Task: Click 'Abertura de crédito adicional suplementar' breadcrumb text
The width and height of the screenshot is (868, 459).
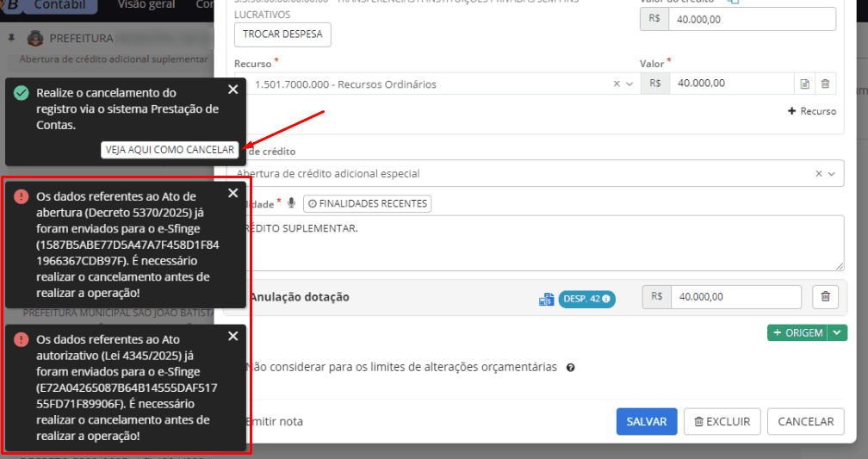Action: 114,59
